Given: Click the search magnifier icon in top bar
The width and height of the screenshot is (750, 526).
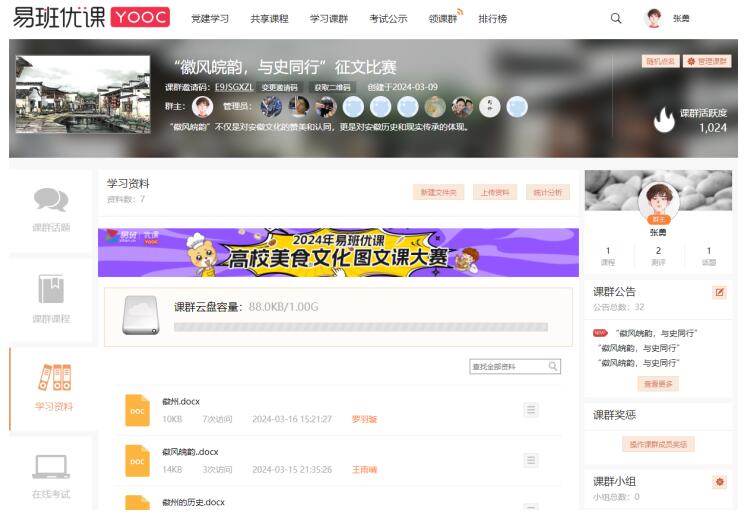Looking at the screenshot, I should [616, 18].
